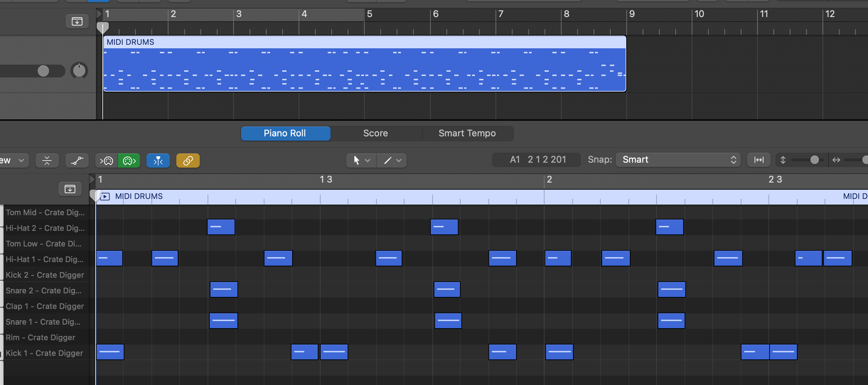This screenshot has height=385, width=868.
Task: Click the A1 2 1 2 201 position display
Action: coord(536,159)
